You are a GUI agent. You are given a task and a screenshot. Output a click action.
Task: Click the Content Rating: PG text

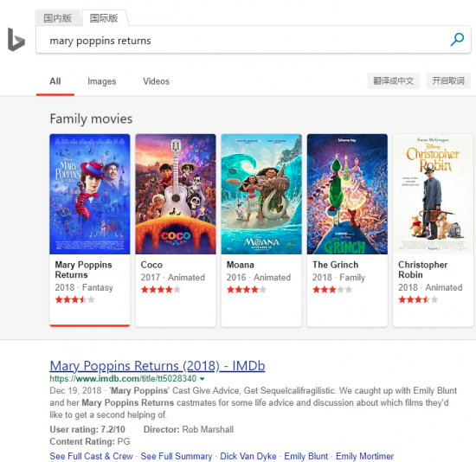coord(90,441)
